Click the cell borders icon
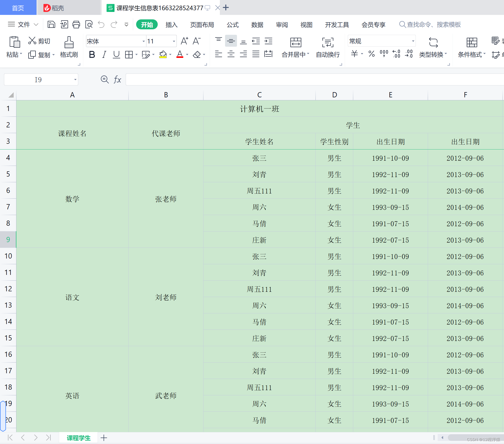The image size is (504, 444). (129, 54)
